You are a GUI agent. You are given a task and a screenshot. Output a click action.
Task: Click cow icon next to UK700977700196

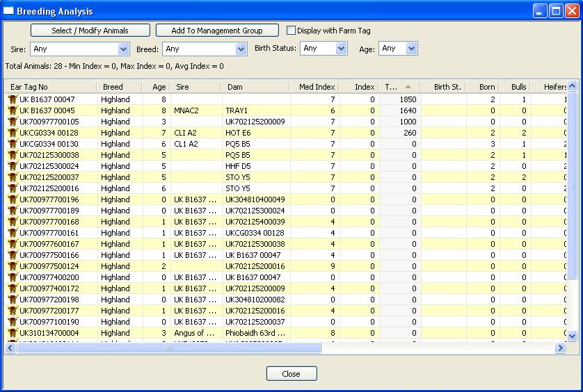[x=12, y=199]
